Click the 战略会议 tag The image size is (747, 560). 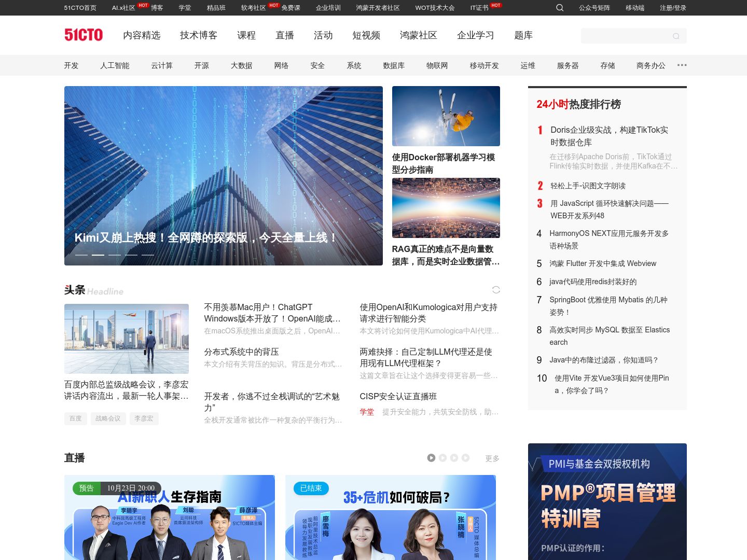(108, 418)
